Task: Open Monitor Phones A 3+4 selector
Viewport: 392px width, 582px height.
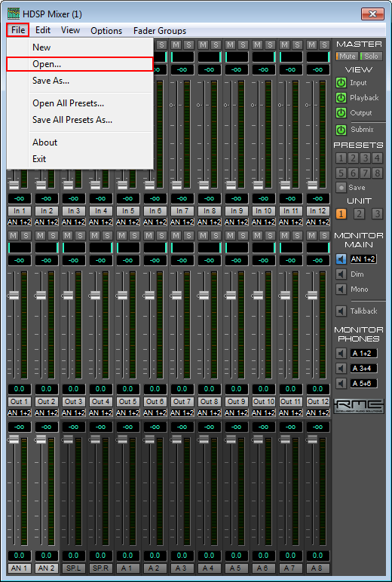Action: [x=363, y=368]
